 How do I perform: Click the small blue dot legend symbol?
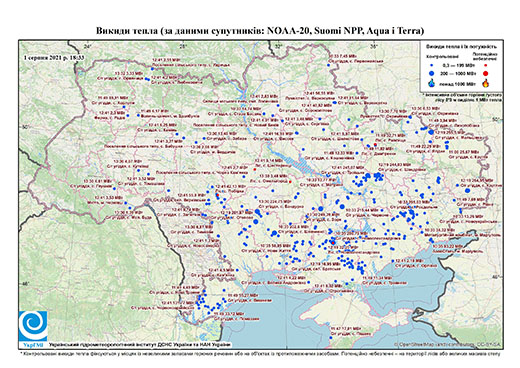pyautogui.click(x=432, y=65)
